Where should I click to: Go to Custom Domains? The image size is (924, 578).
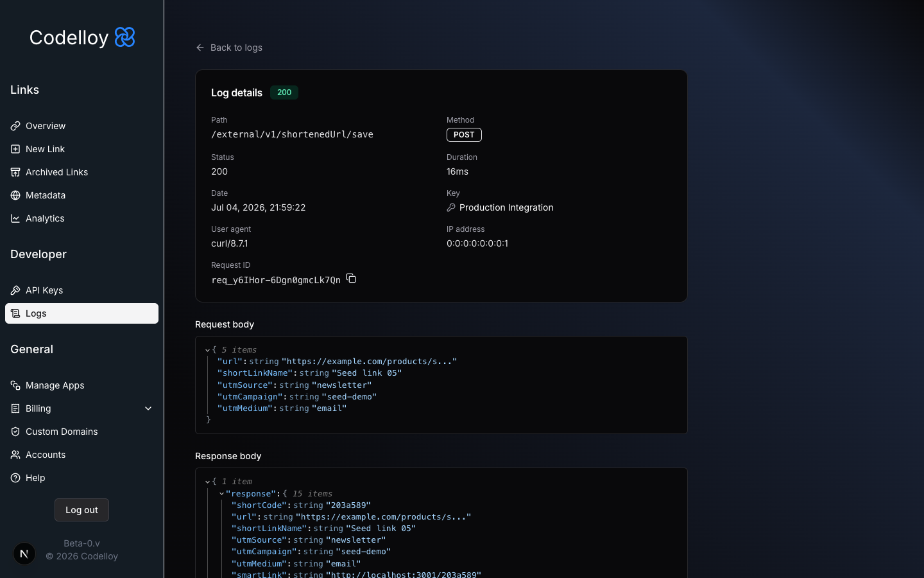[x=81, y=432]
